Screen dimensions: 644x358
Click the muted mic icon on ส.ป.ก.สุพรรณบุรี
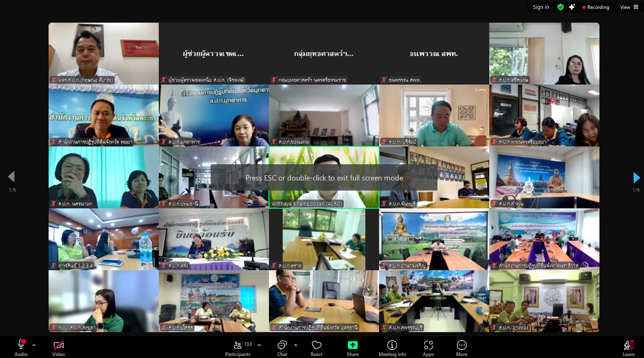pos(384,328)
